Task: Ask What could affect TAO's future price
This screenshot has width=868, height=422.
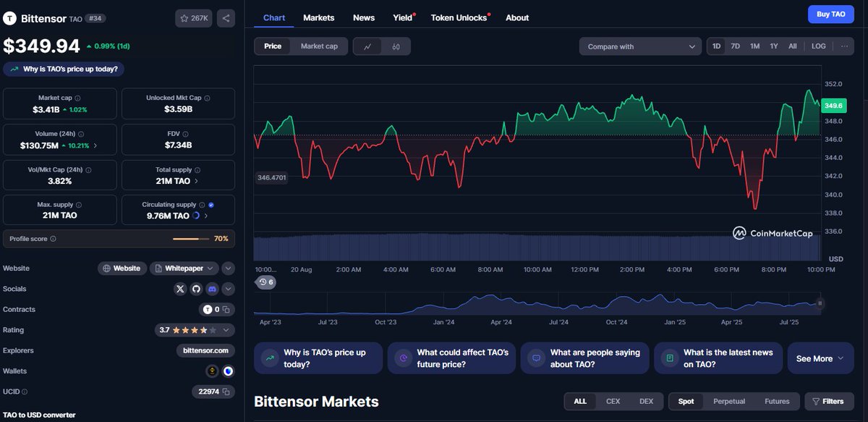Action: pyautogui.click(x=451, y=358)
